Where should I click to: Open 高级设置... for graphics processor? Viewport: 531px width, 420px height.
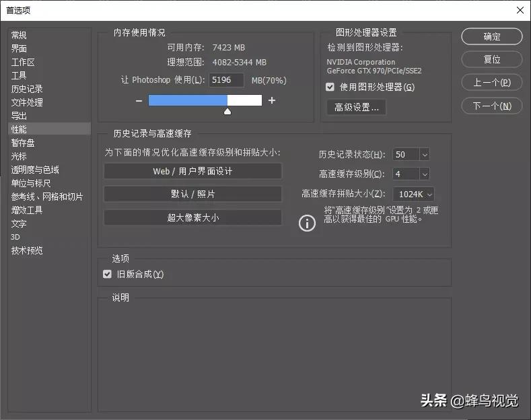[356, 108]
